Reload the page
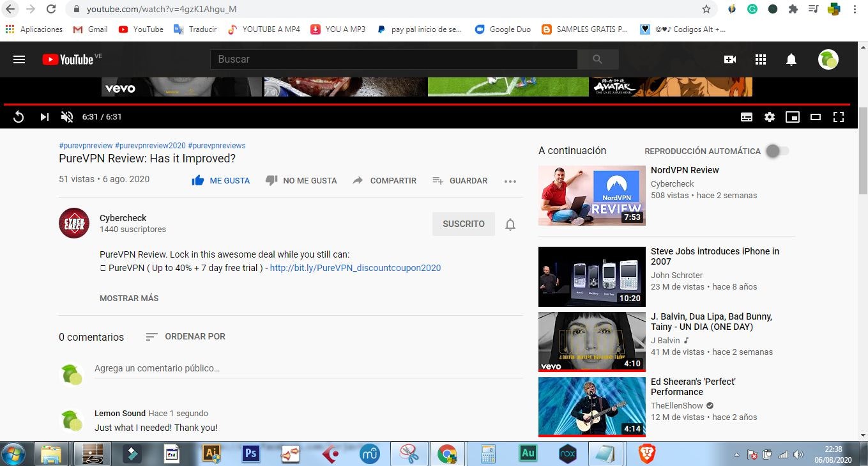 pos(52,10)
